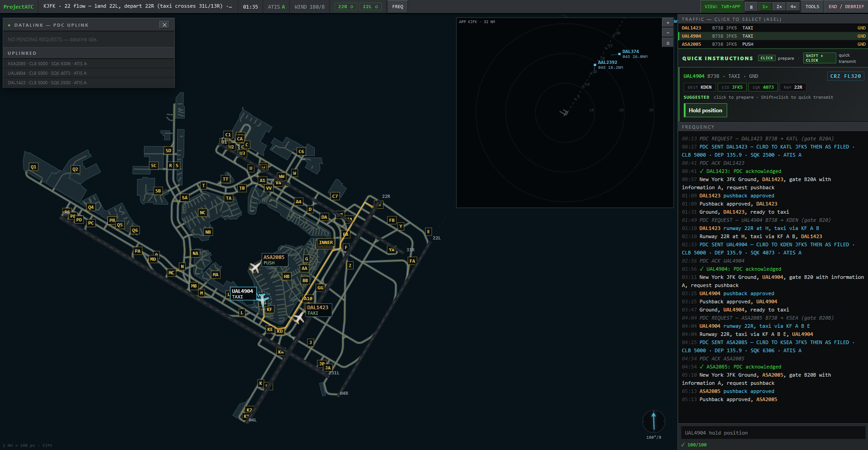
Task: Click the AAL2392 radar target
Action: pos(595,65)
